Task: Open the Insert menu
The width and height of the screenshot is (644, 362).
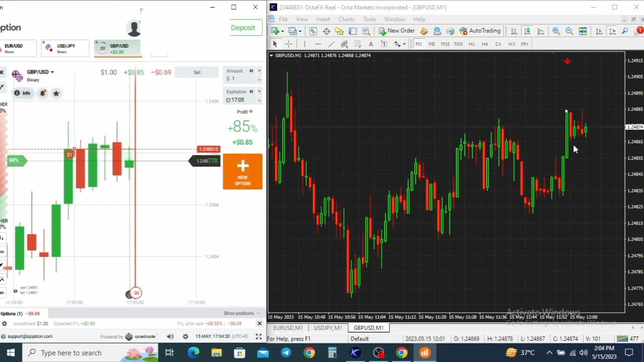Action: [x=323, y=19]
